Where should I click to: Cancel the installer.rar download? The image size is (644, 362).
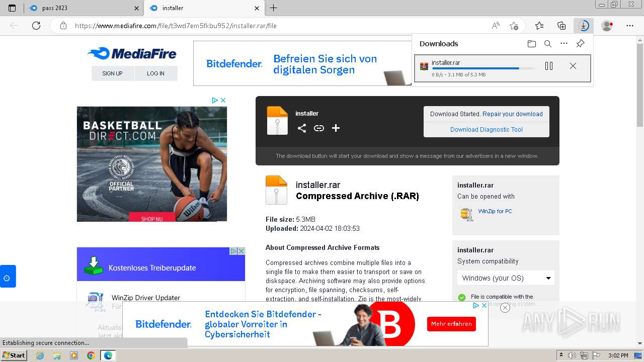click(573, 66)
